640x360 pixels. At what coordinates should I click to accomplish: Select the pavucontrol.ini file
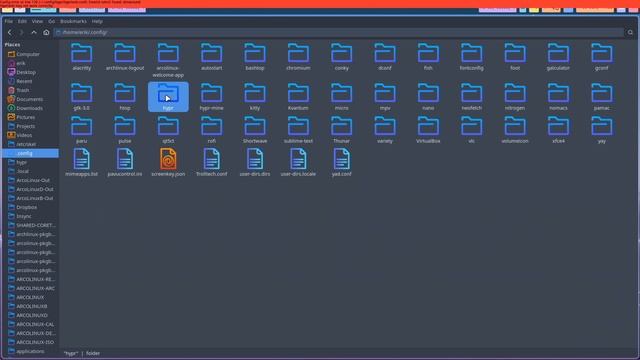tap(125, 162)
